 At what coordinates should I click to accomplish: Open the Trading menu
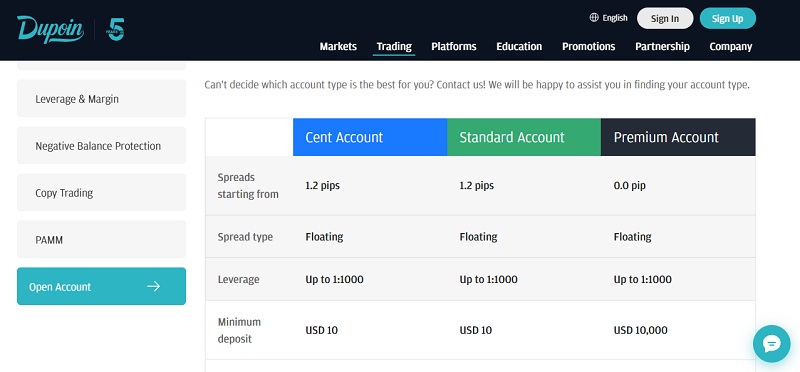[394, 46]
